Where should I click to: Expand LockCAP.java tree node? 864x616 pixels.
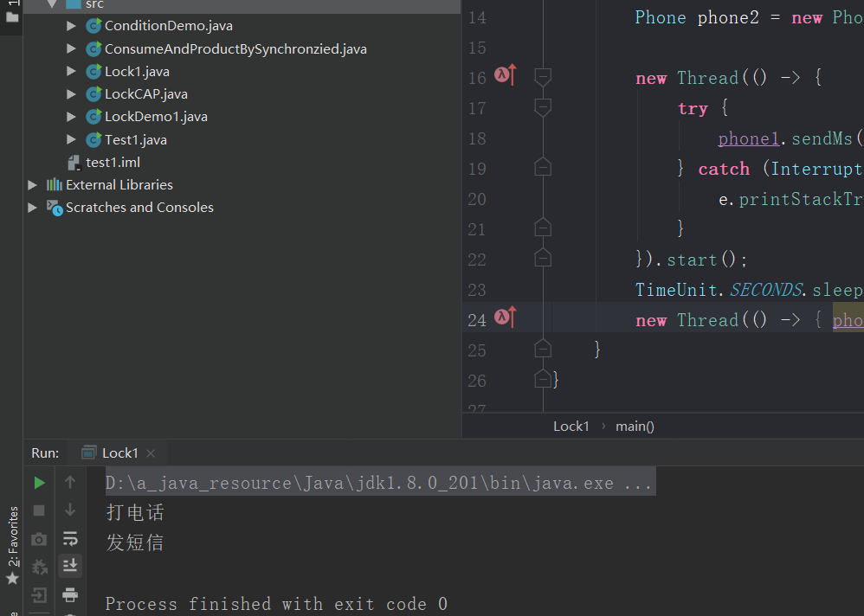click(71, 94)
